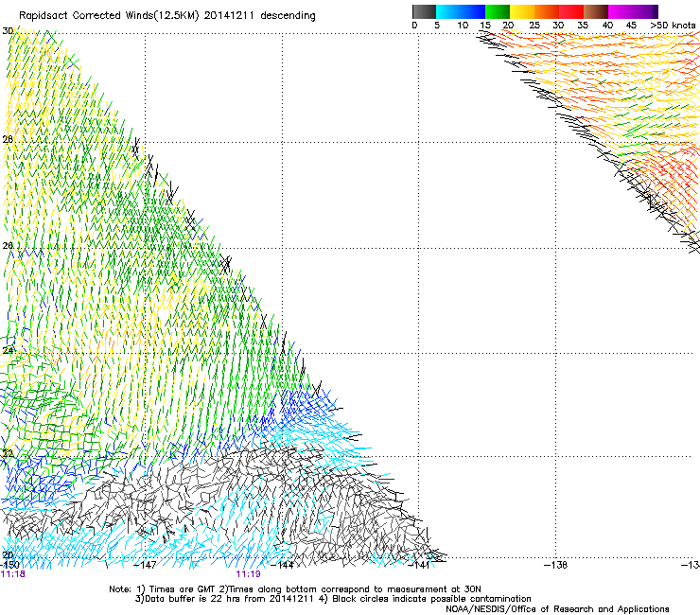
Task: Click the '10' color scale label
Action: click(463, 26)
